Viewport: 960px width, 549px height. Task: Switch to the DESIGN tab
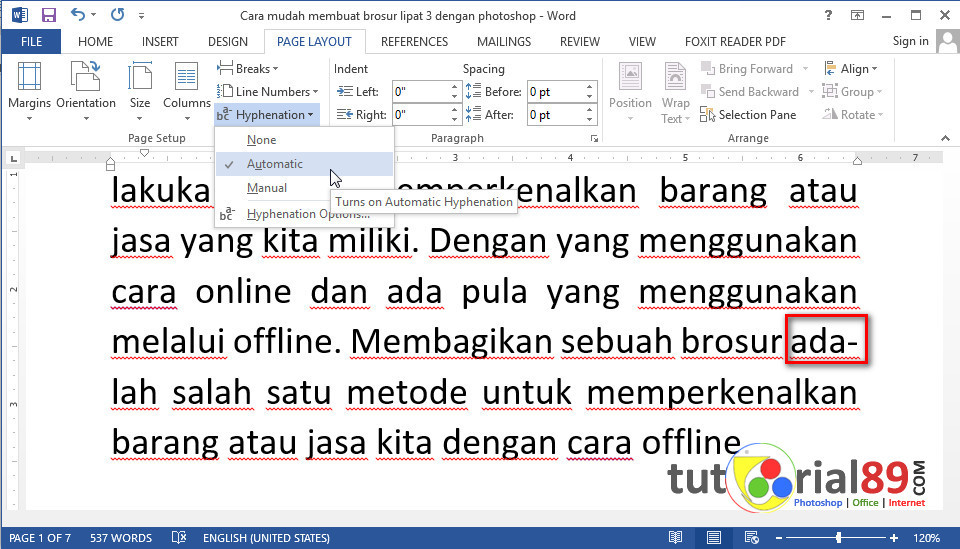228,42
